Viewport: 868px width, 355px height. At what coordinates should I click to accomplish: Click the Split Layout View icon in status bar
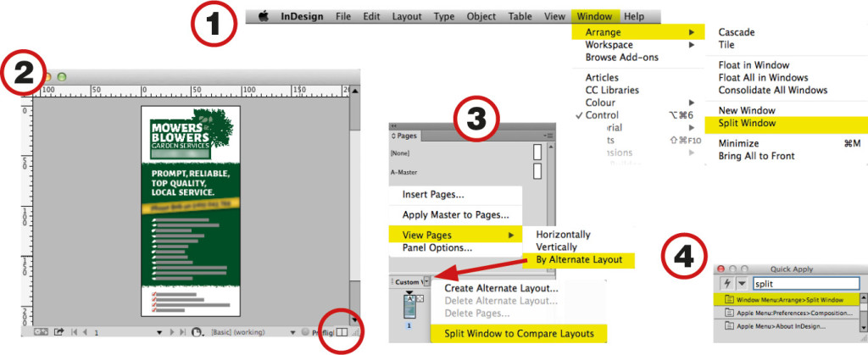[342, 332]
